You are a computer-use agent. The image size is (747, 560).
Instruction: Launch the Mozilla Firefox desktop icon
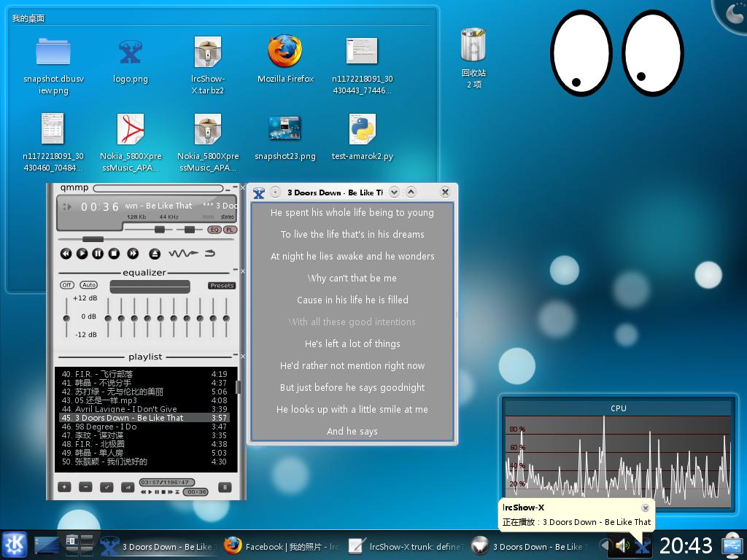285,50
